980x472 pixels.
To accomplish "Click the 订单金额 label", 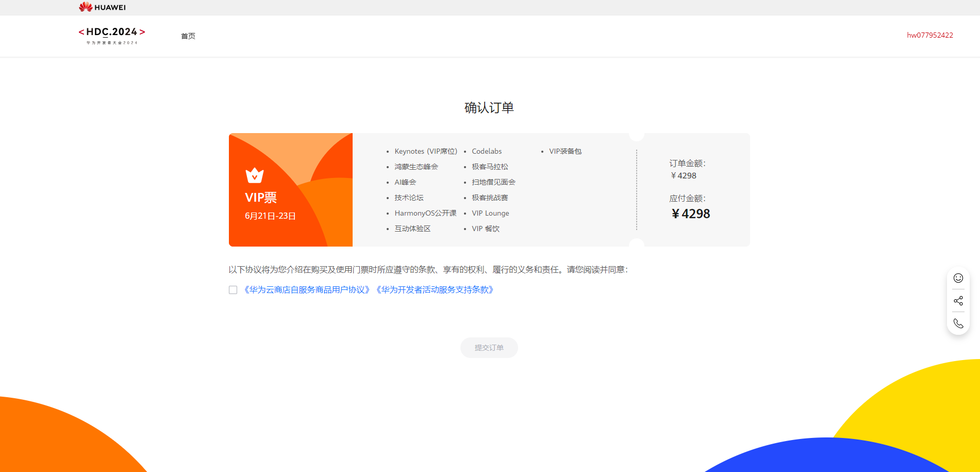I will tap(688, 164).
